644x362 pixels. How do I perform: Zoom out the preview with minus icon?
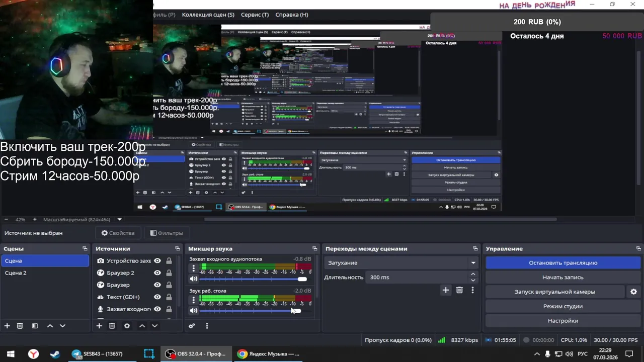click(x=6, y=220)
